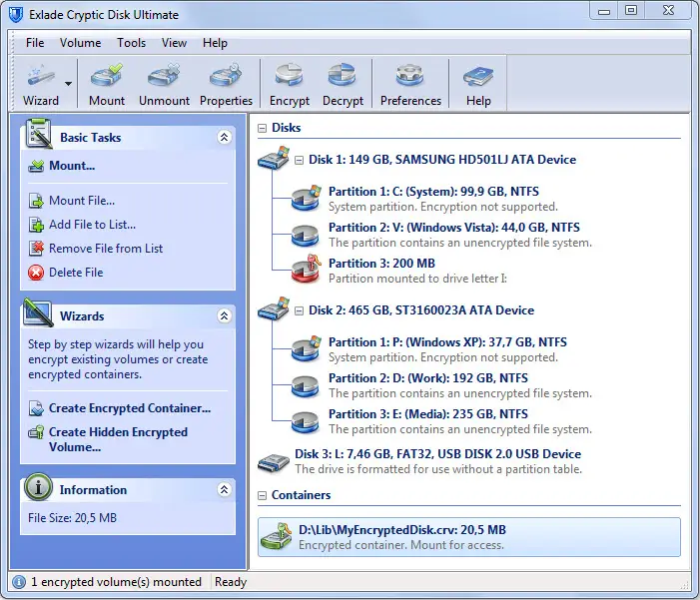700x600 pixels.
Task: Click the red mounted Partition 3 200 MB icon
Action: pyautogui.click(x=306, y=270)
